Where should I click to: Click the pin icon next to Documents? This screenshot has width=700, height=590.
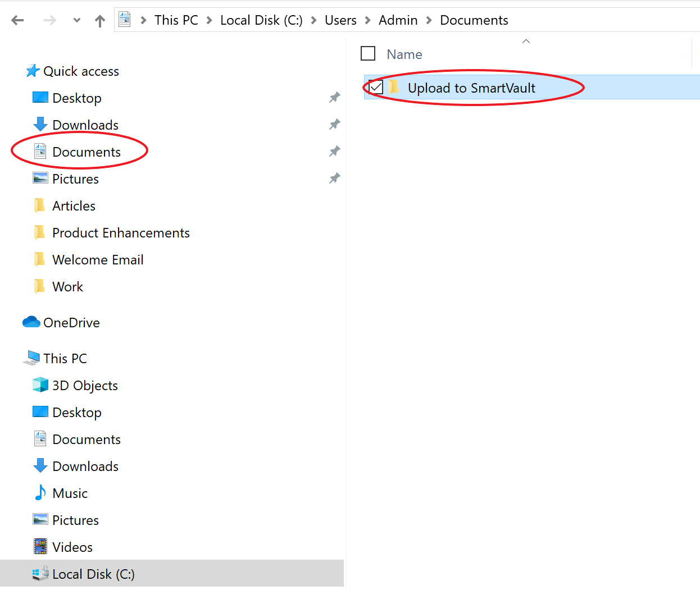(334, 152)
